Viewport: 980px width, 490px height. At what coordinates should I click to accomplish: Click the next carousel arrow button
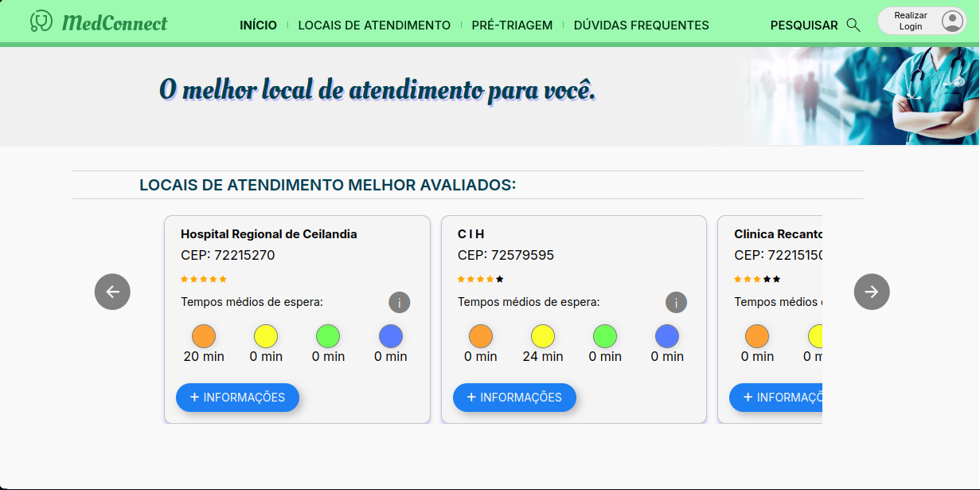pyautogui.click(x=872, y=292)
